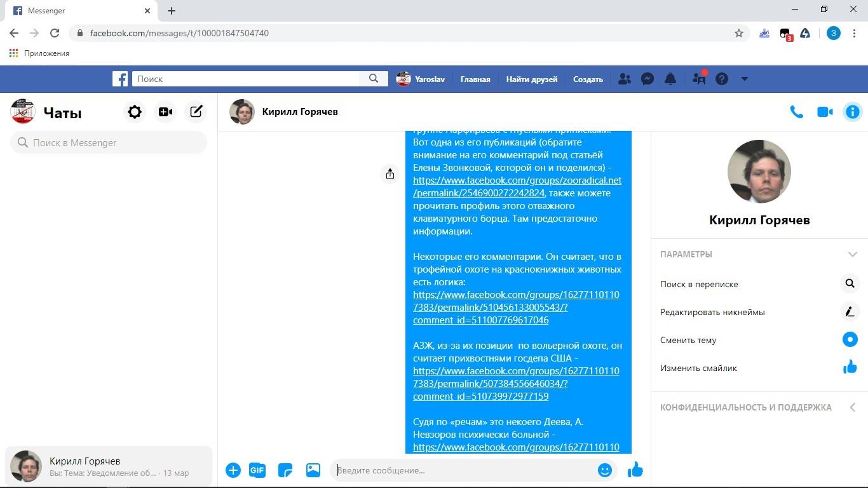Attach a photo using the image icon
The width and height of the screenshot is (868, 488).
pos(313,470)
